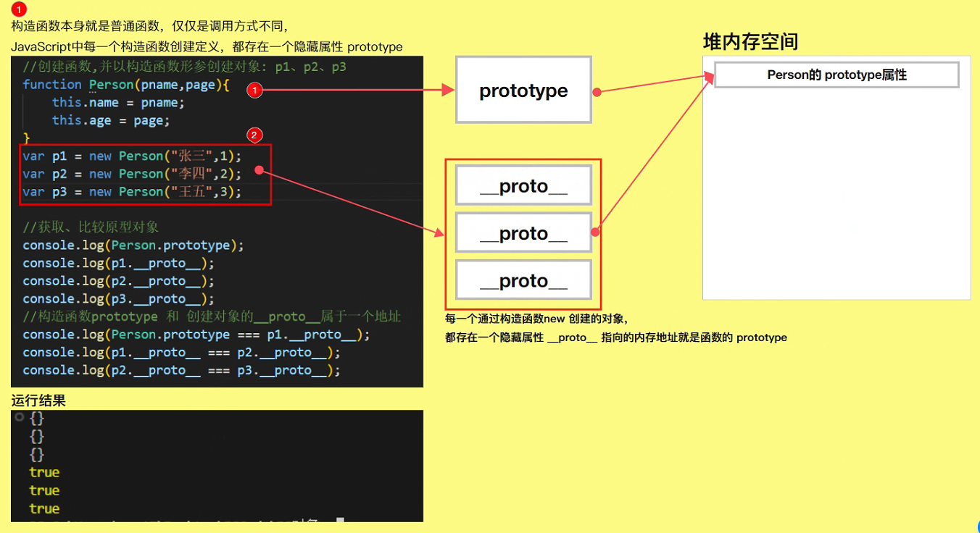Click the "运行结果" label
Image resolution: width=980 pixels, height=533 pixels.
38,400
